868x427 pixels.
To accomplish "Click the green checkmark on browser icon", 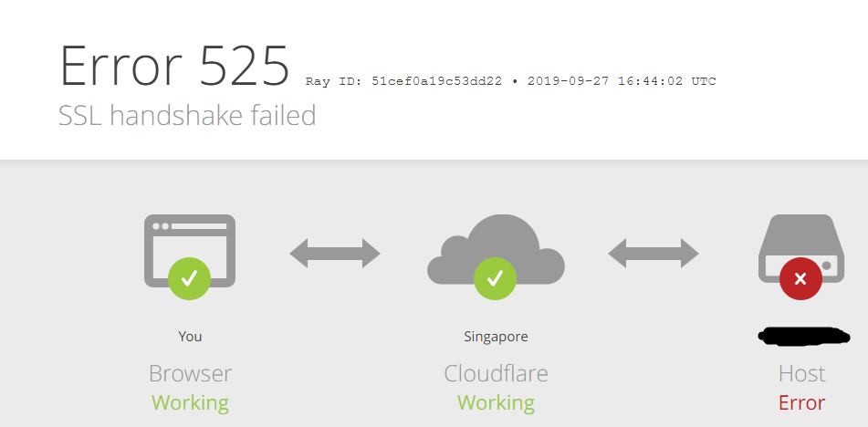I will 189,279.
